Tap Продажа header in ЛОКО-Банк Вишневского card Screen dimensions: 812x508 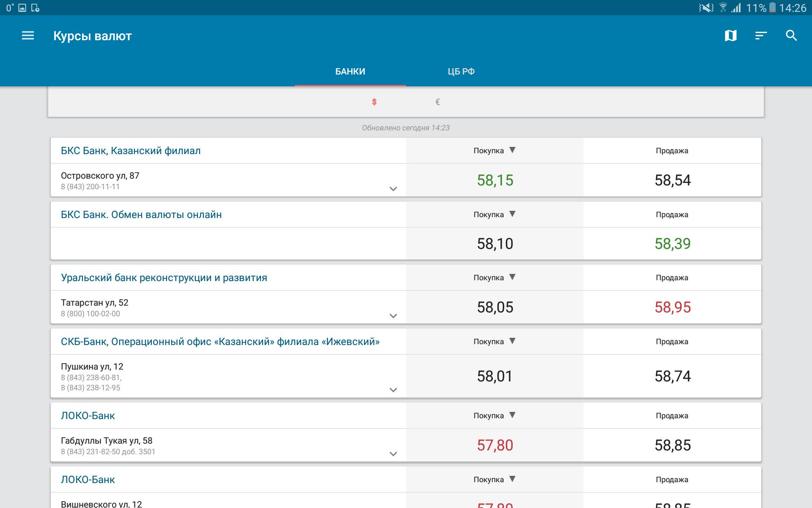coord(672,480)
